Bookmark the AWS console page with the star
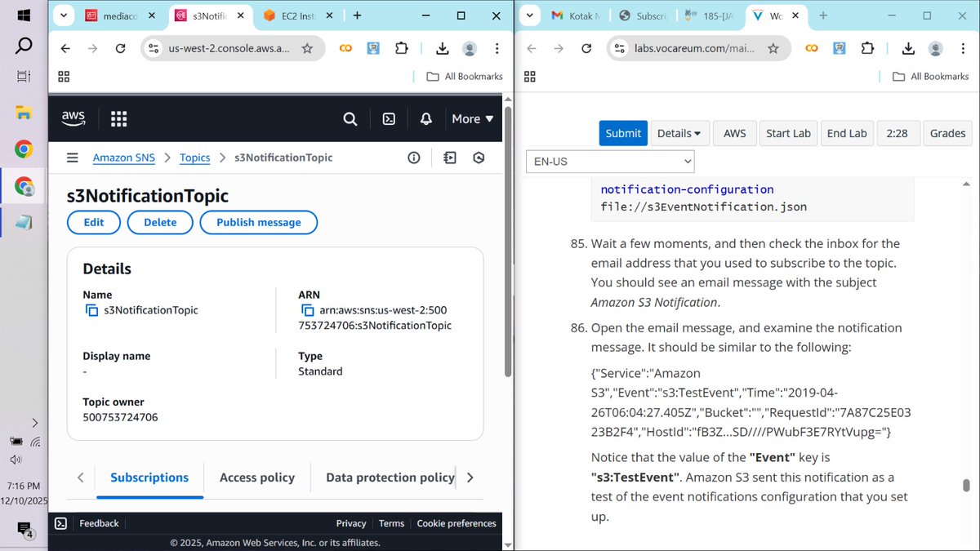Image resolution: width=980 pixels, height=551 pixels. (x=307, y=49)
